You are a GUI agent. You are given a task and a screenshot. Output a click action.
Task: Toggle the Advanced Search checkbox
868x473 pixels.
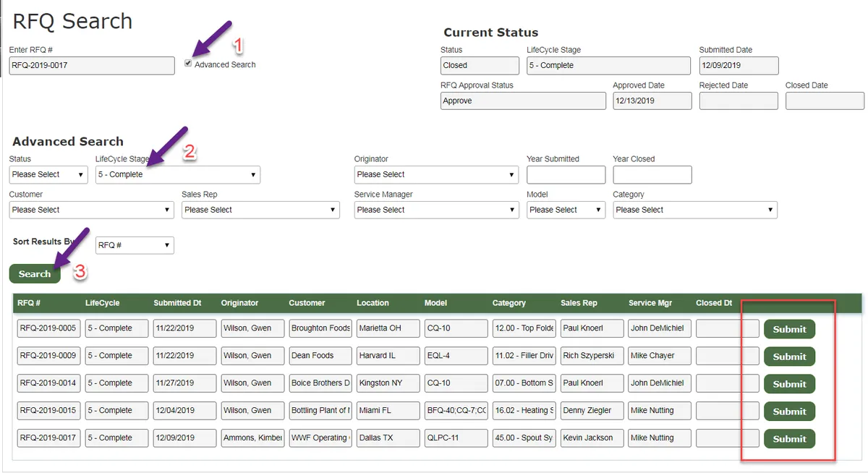pyautogui.click(x=188, y=64)
